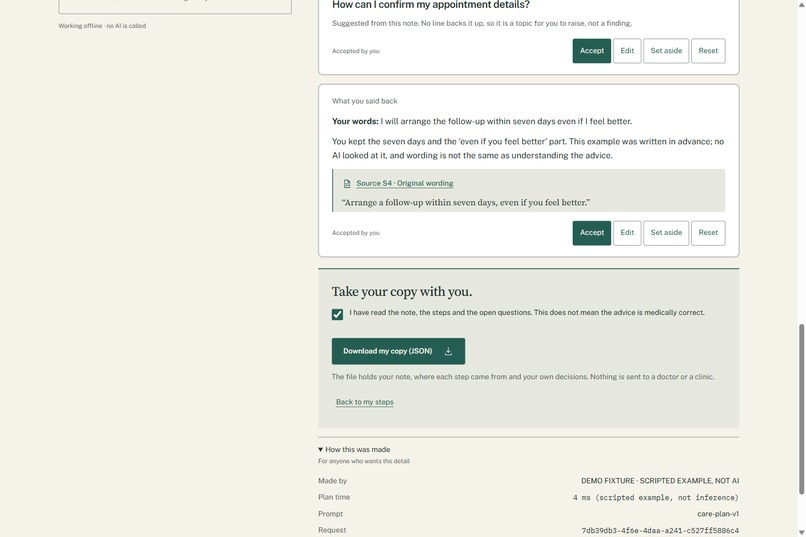The image size is (806, 537).
Task: Click the 'Your words:' follow-up sentence
Action: pyautogui.click(x=482, y=121)
